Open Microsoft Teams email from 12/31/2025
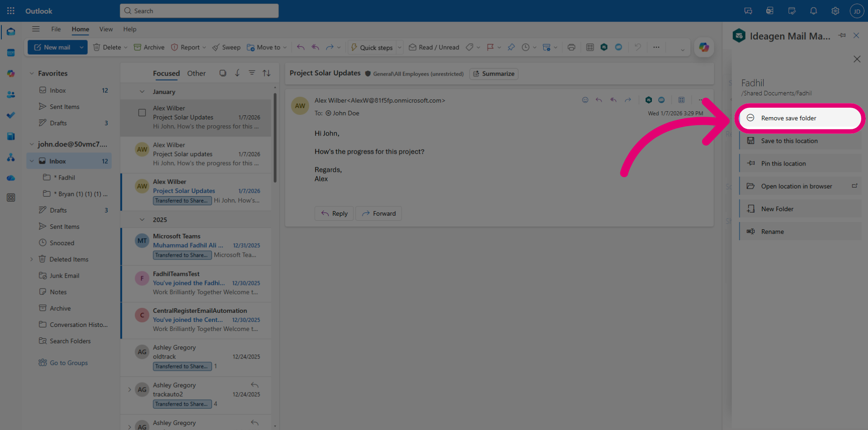Viewport: 868px width, 430px height. (x=196, y=246)
